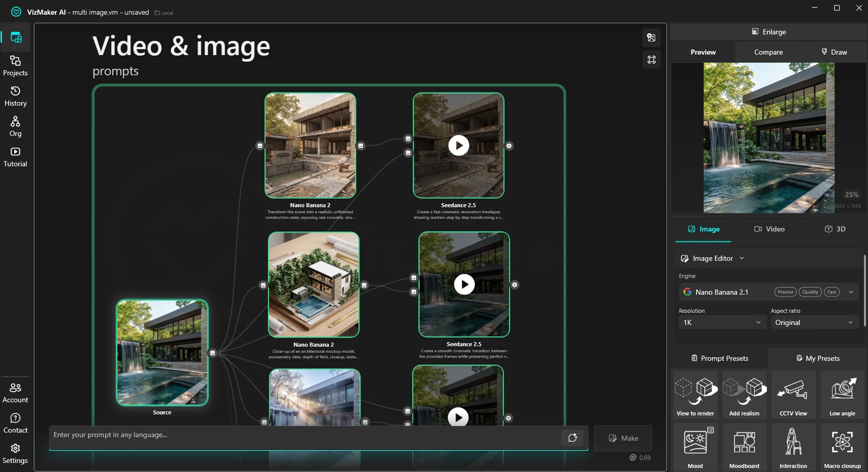This screenshot has height=472, width=868.
Task: Apply the Low angle preset
Action: 842,395
